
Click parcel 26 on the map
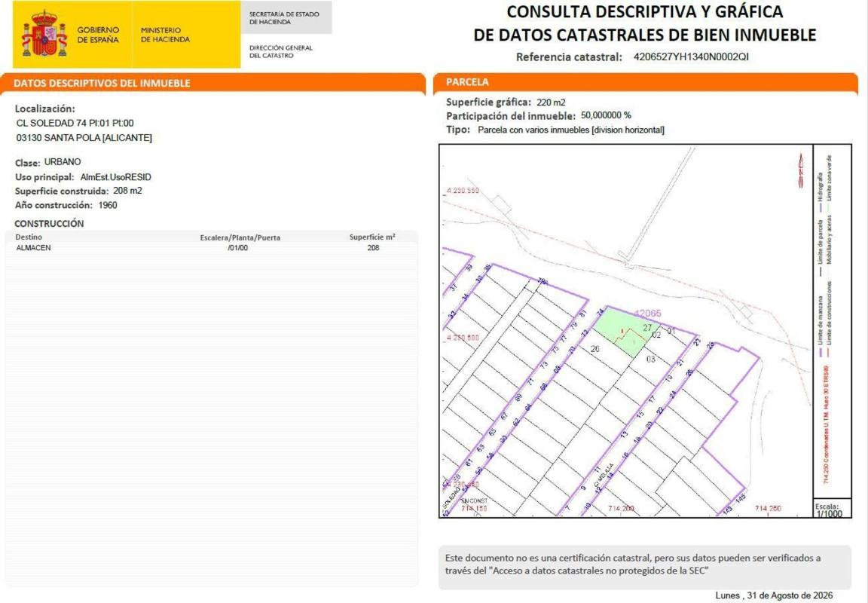[595, 349]
